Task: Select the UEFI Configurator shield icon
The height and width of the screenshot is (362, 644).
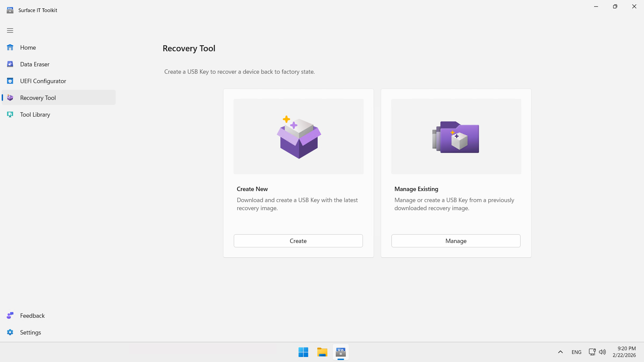Action: 10,81
